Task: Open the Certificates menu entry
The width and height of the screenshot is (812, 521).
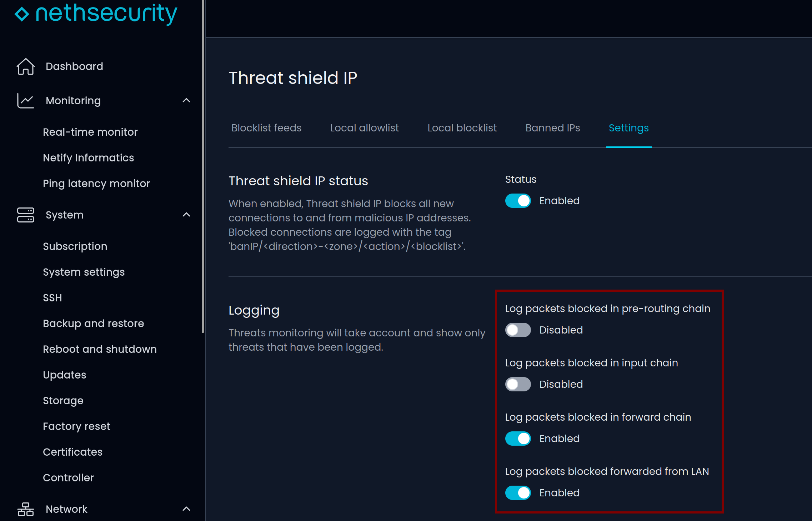Action: click(x=72, y=452)
